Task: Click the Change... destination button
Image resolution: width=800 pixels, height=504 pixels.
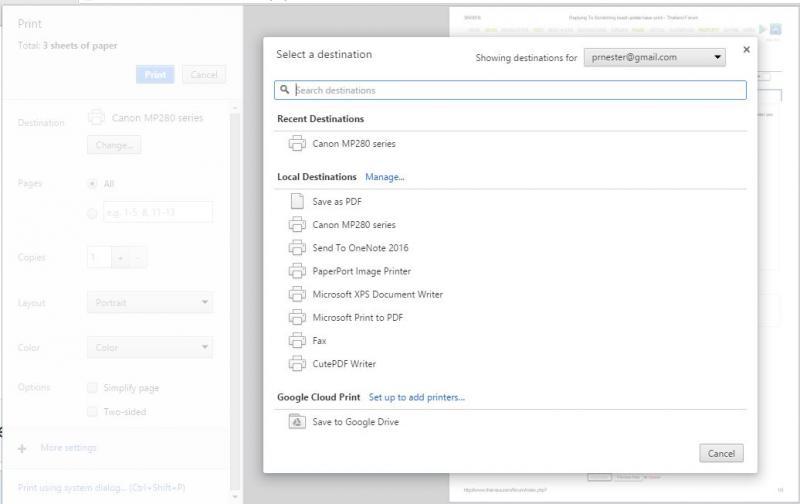Action: point(114,145)
